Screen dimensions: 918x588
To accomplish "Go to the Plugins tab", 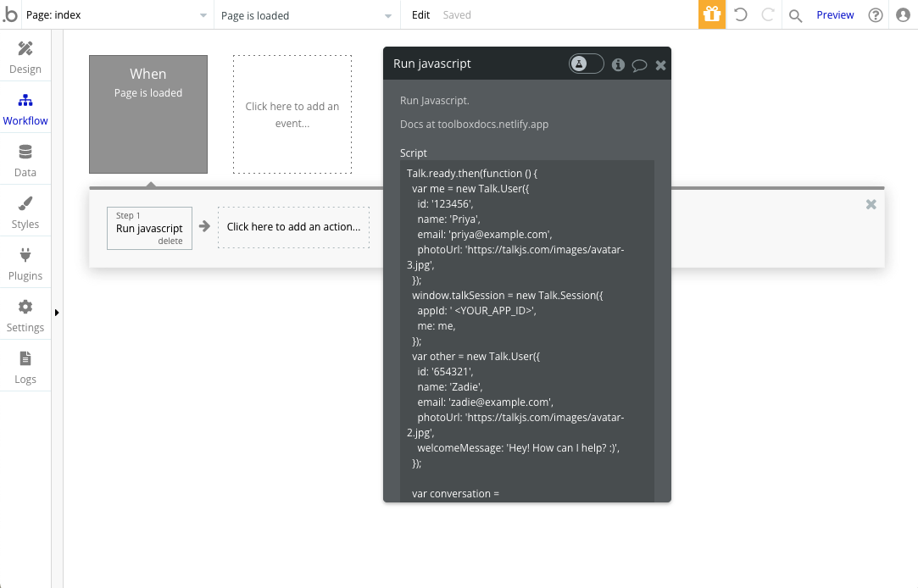I will click(x=25, y=264).
